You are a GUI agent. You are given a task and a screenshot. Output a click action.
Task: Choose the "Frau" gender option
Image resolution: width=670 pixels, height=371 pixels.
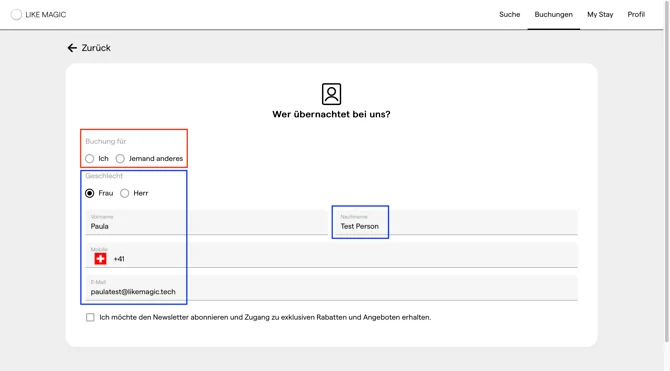[89, 193]
